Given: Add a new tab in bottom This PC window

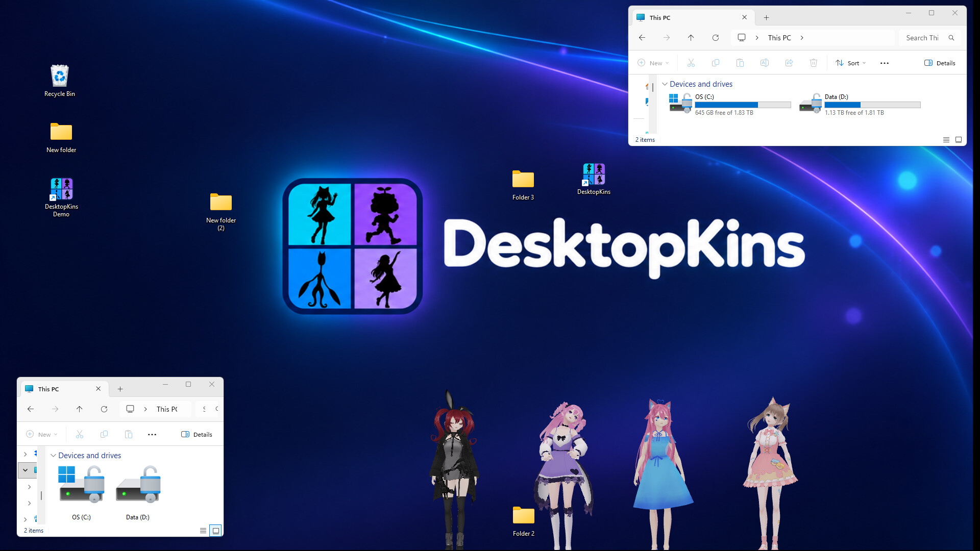Looking at the screenshot, I should point(120,389).
